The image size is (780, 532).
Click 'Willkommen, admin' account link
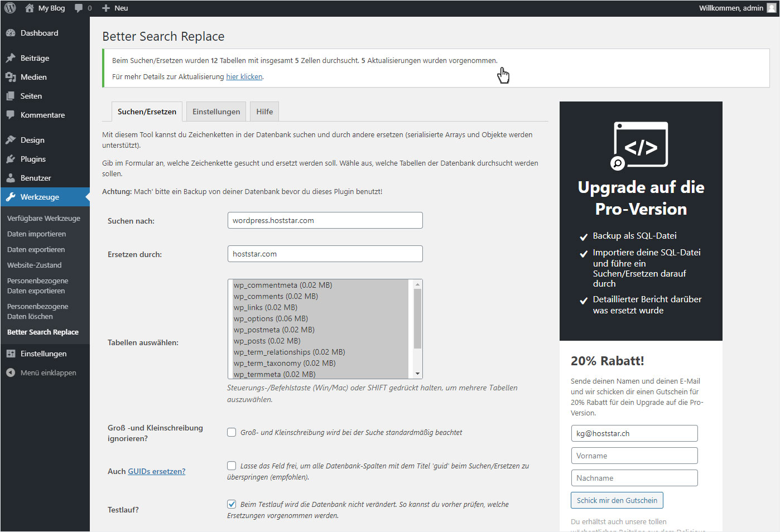(x=731, y=8)
